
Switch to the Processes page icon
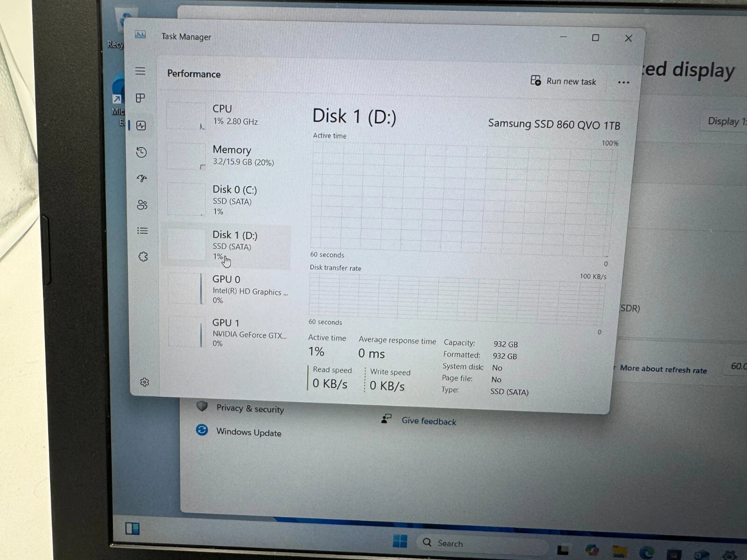[x=141, y=98]
